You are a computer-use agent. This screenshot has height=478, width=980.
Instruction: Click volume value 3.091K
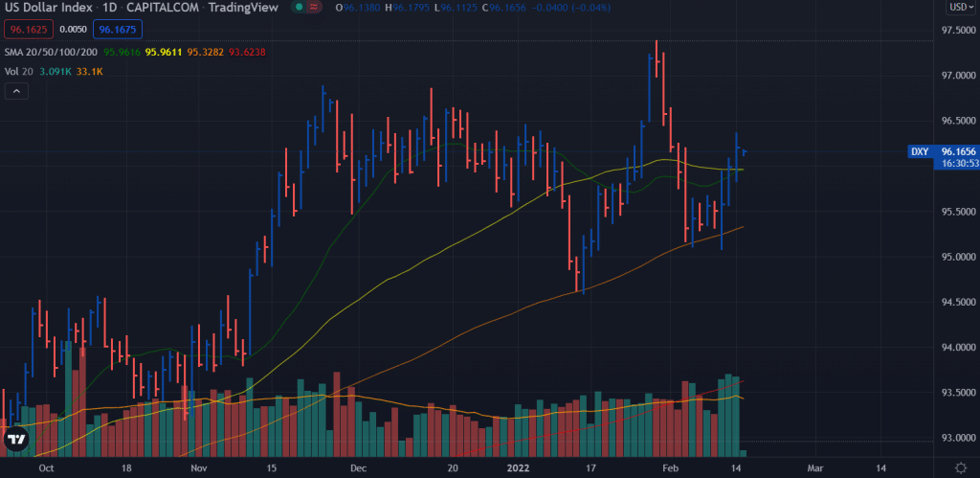click(x=53, y=72)
